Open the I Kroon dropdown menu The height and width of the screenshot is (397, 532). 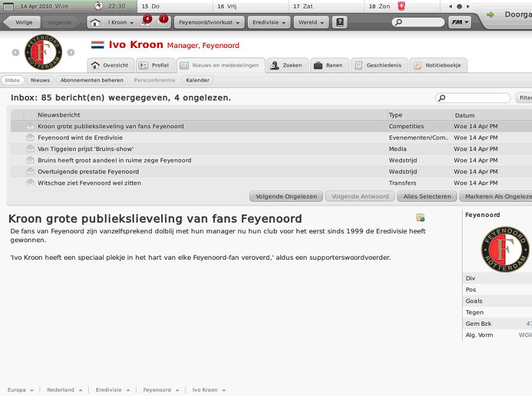tap(121, 23)
